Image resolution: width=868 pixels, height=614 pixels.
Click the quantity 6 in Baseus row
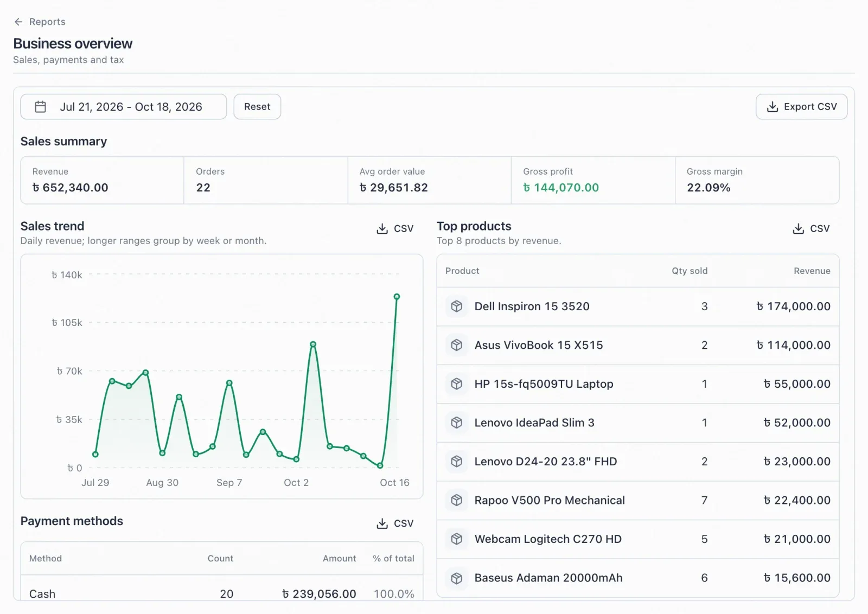(704, 578)
